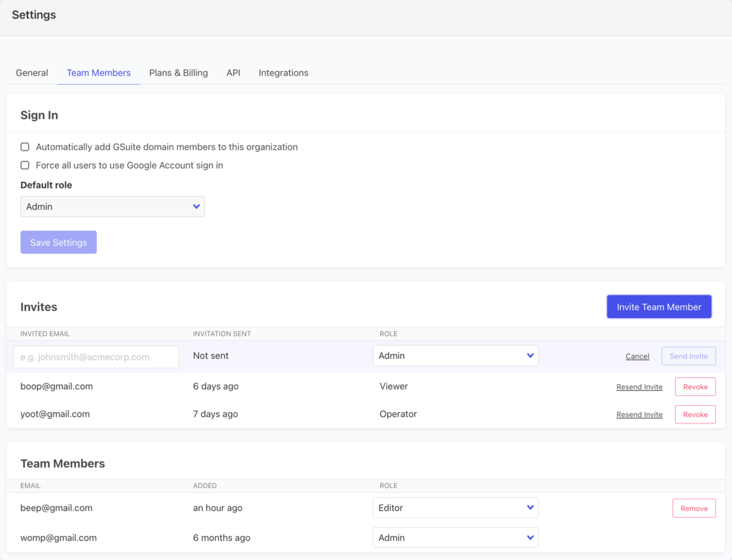This screenshot has width=732, height=560.
Task: Revoke the invite for boop@gmail.com
Action: click(695, 387)
